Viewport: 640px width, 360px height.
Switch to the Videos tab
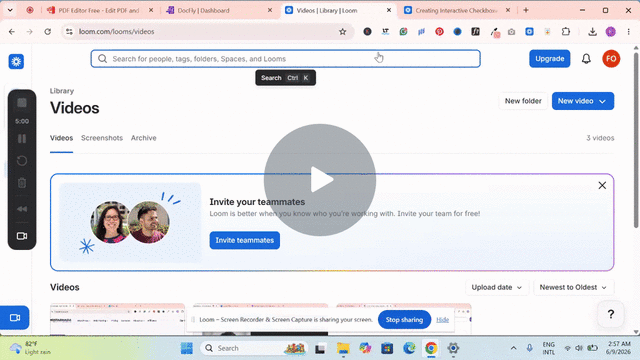pos(61,138)
